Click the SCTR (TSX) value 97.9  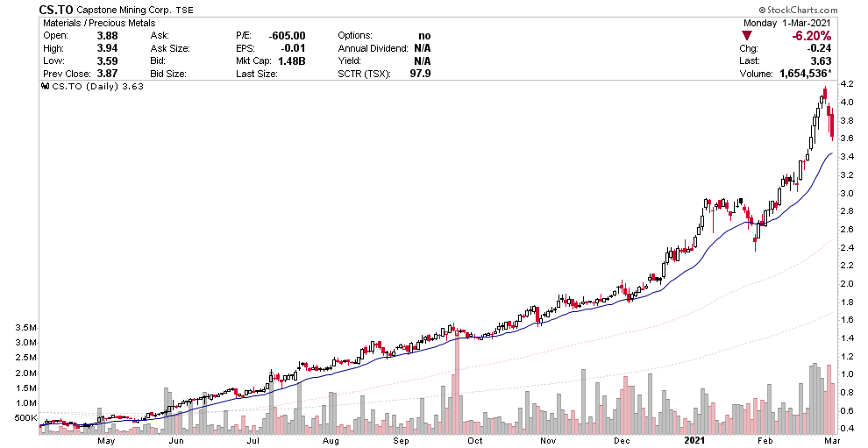(421, 74)
